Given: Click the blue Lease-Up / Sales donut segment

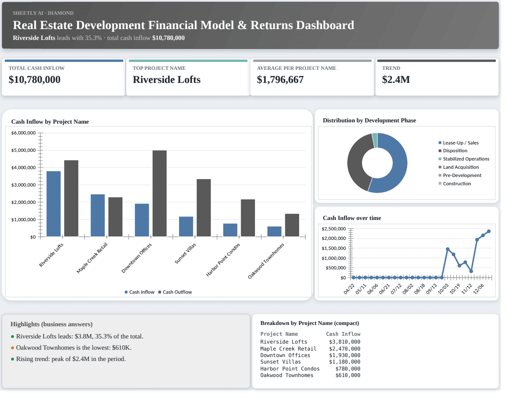Looking at the screenshot, I should pyautogui.click(x=399, y=165).
